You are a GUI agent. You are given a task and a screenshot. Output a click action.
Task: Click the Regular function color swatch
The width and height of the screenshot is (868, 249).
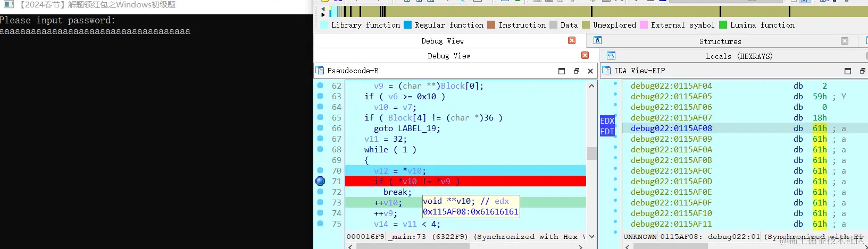(x=407, y=25)
